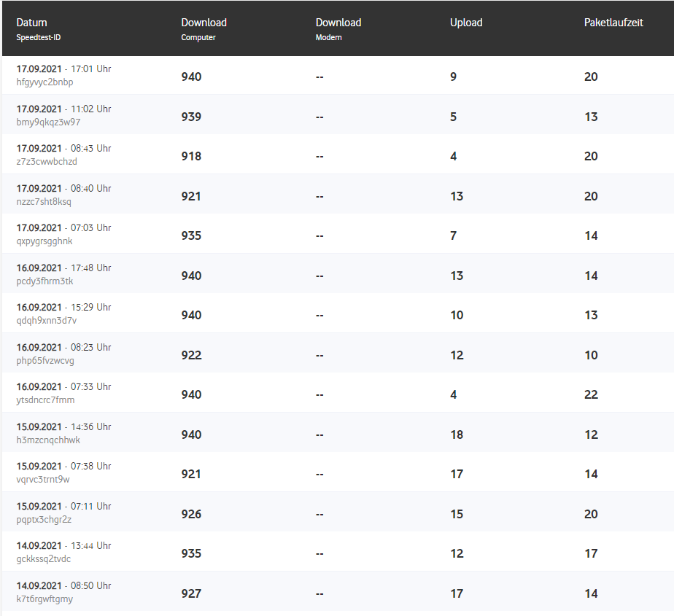Click upload value 18 in h3mzcnqchhwk row
Viewport: 674px width, 616px height.
457,434
